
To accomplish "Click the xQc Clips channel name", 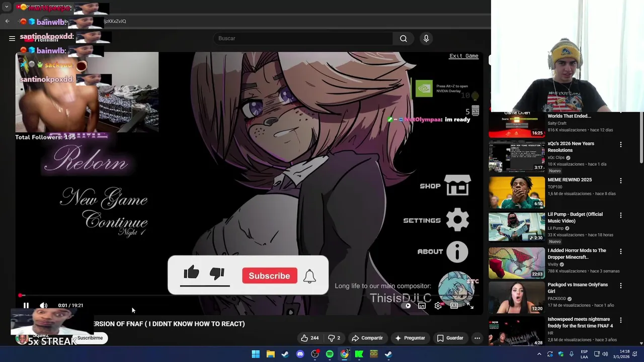I will pyautogui.click(x=556, y=157).
